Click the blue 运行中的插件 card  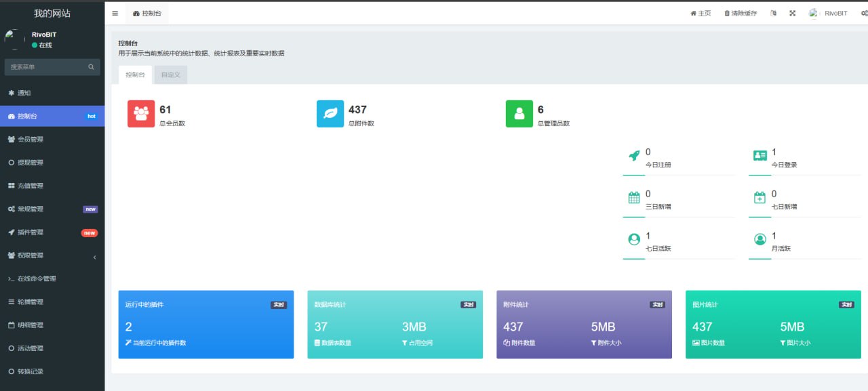tap(205, 324)
